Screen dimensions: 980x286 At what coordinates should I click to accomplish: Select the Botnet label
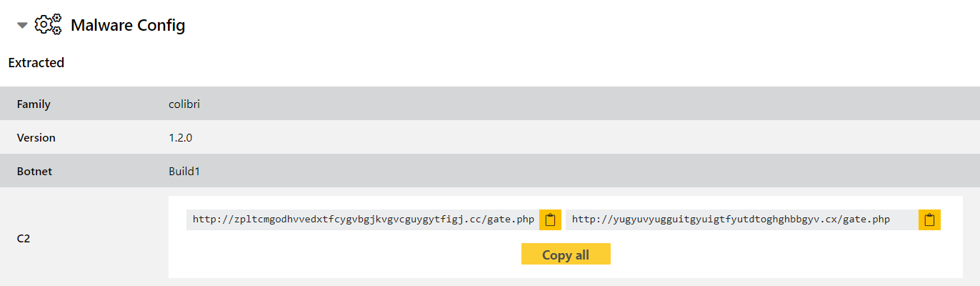34,172
